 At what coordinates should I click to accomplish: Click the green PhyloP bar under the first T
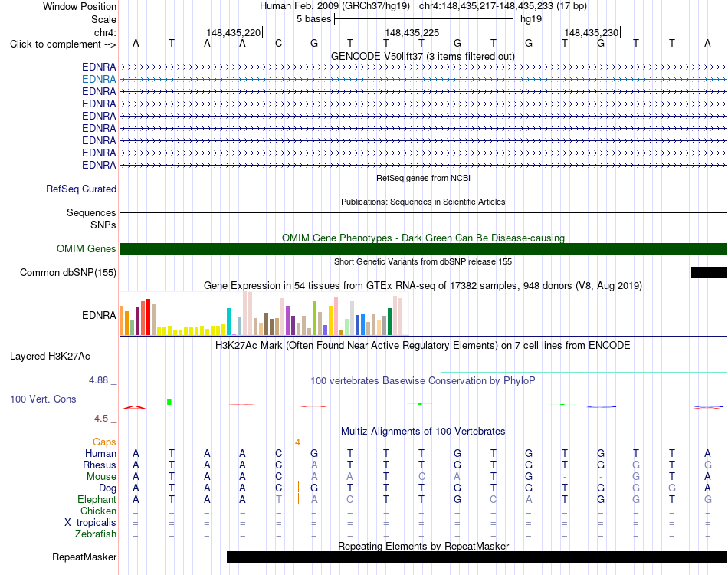pyautogui.click(x=169, y=401)
